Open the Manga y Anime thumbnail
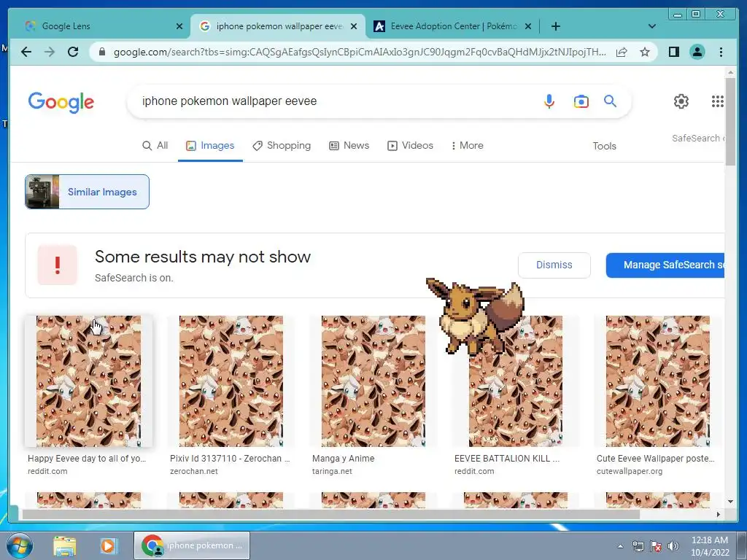747x560 pixels. click(x=373, y=381)
